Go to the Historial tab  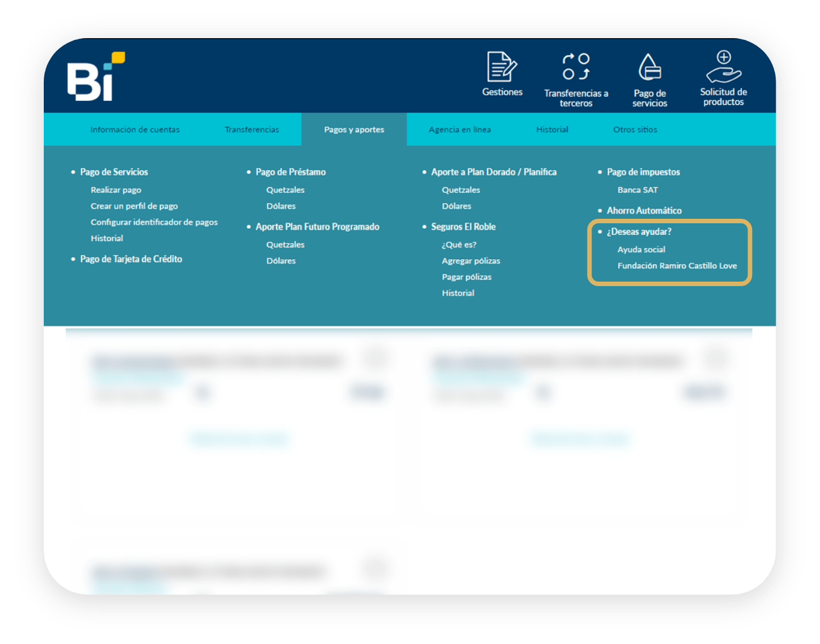[x=552, y=130]
